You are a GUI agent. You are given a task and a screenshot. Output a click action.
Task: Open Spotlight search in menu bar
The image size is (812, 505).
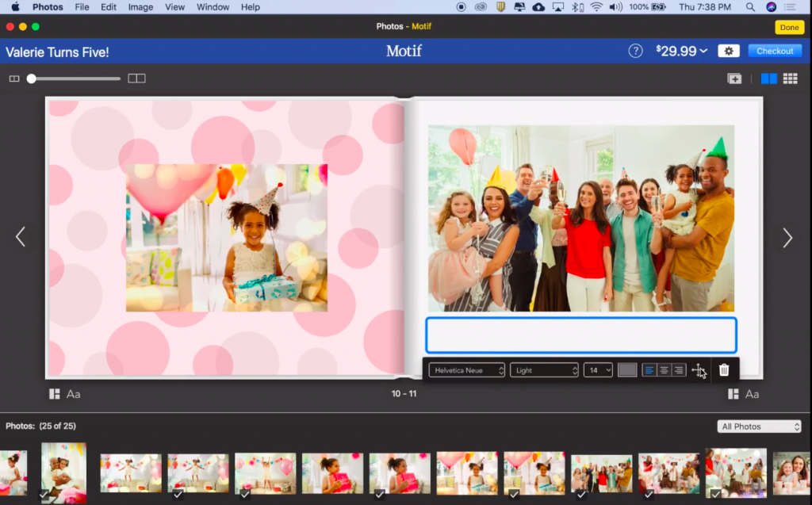click(x=750, y=7)
